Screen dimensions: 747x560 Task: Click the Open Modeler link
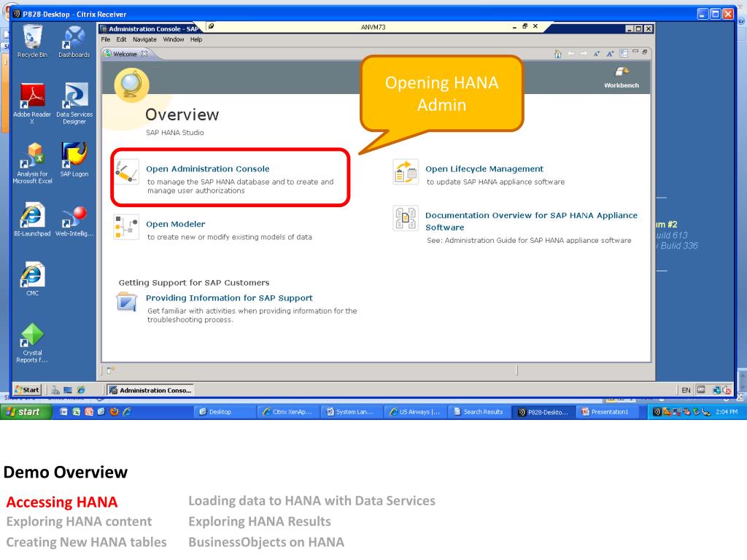(x=175, y=225)
